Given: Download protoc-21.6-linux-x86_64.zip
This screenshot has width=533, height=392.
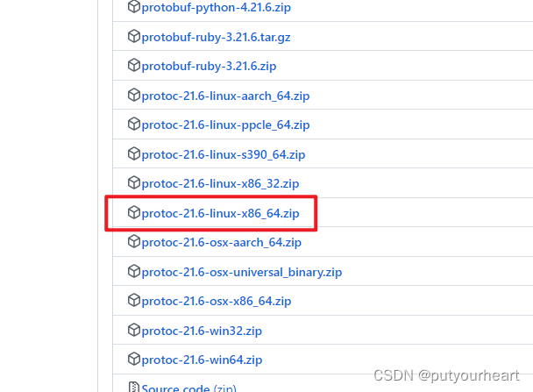Looking at the screenshot, I should point(220,213).
